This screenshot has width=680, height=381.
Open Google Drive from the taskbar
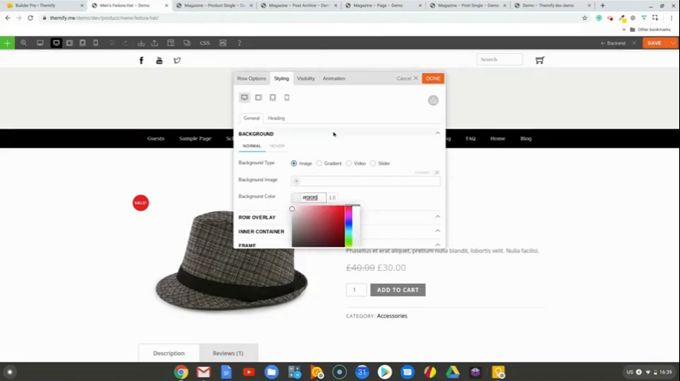(453, 372)
